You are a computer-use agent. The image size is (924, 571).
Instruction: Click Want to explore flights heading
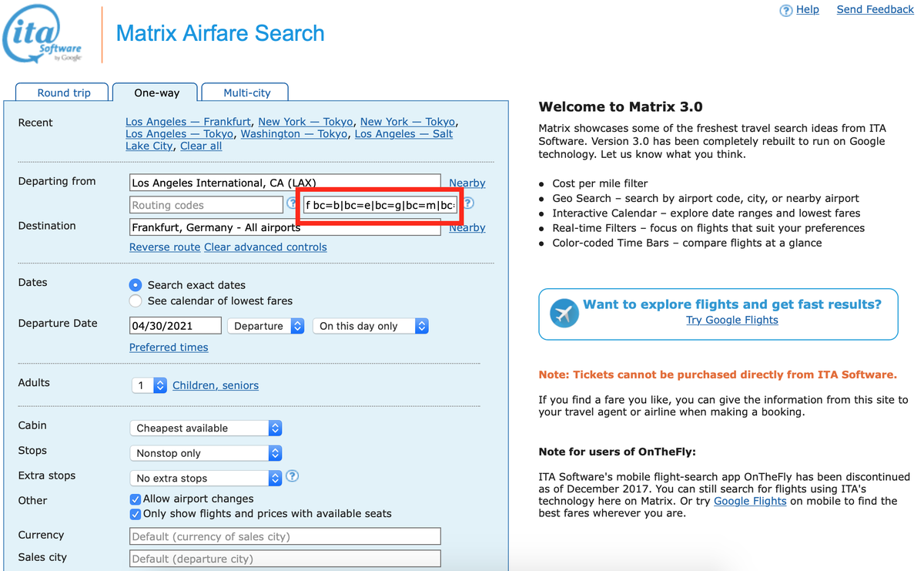[x=732, y=304]
